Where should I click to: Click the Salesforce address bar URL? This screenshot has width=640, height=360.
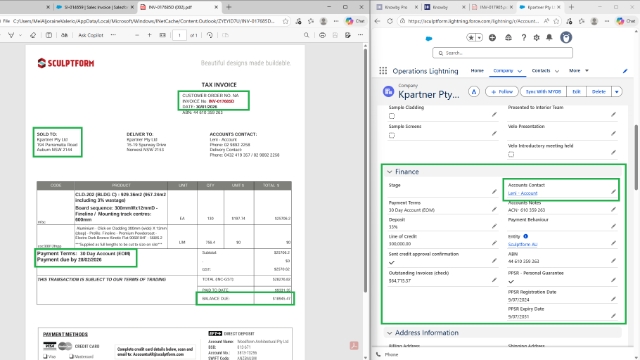[473, 21]
